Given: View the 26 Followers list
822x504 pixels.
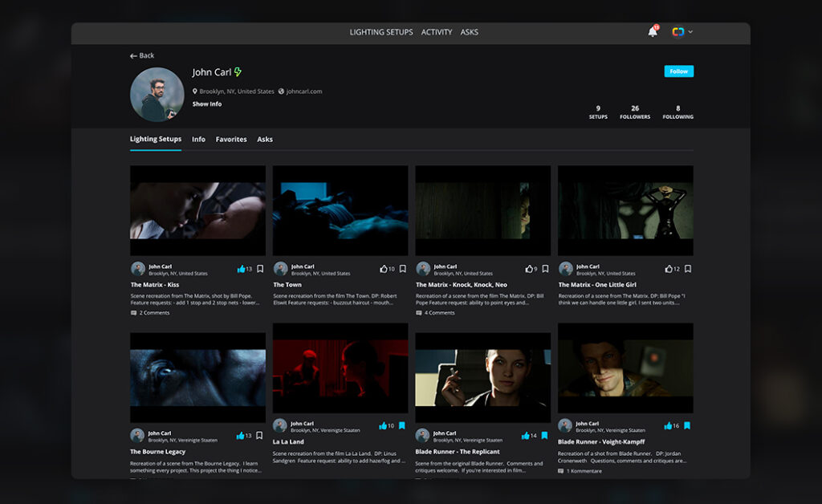Looking at the screenshot, I should click(635, 112).
